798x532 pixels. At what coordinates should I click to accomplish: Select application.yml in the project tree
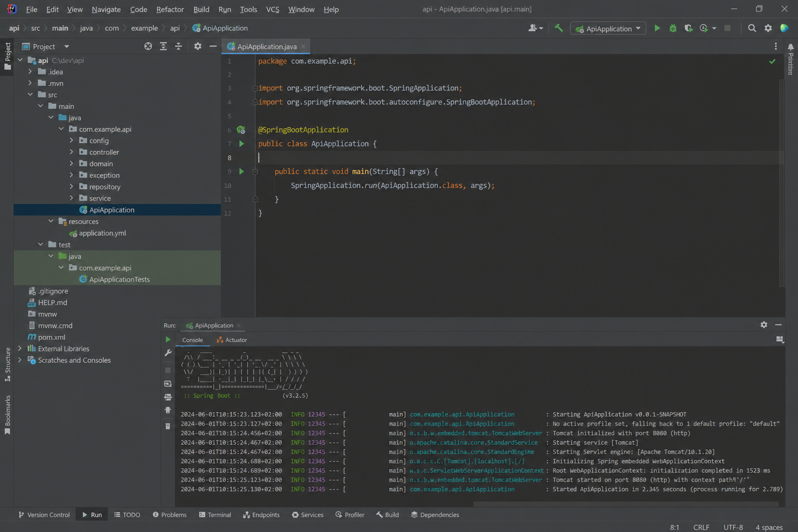[x=102, y=233]
